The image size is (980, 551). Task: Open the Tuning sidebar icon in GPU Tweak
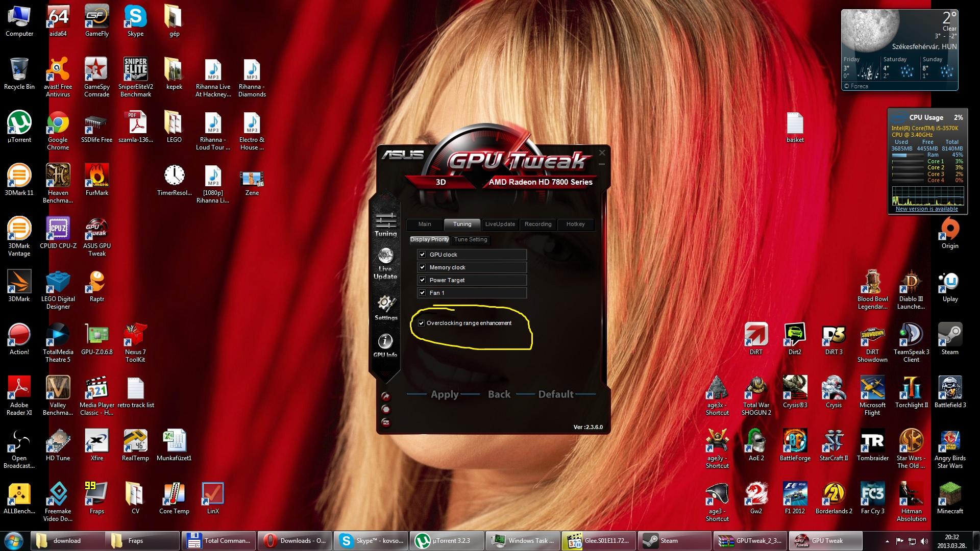tap(385, 224)
